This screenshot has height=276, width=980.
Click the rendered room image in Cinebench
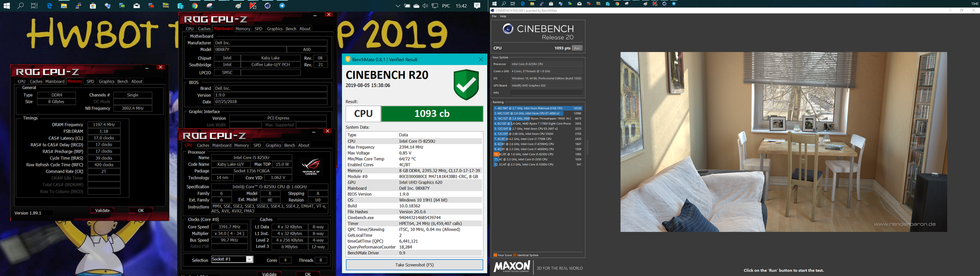(783, 142)
